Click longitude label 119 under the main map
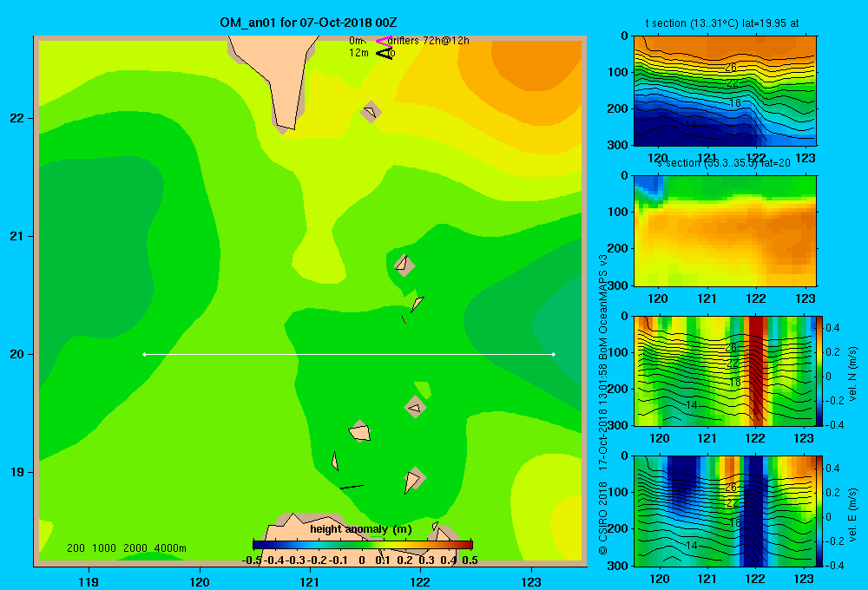This screenshot has height=590, width=868. (x=89, y=581)
